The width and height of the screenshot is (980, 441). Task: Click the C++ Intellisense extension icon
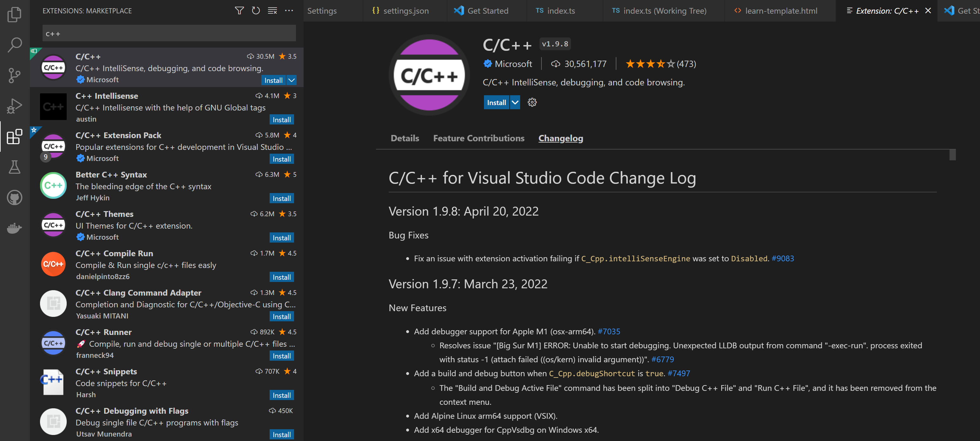(53, 107)
